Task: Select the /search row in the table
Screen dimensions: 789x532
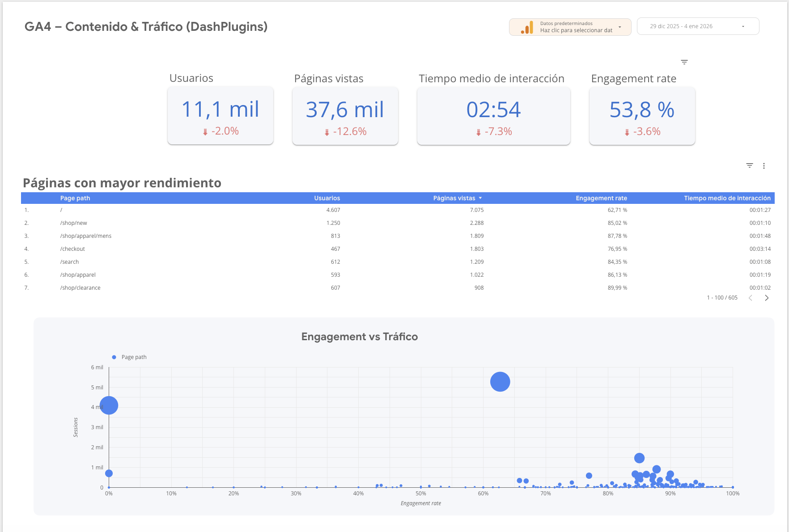Action: point(69,262)
